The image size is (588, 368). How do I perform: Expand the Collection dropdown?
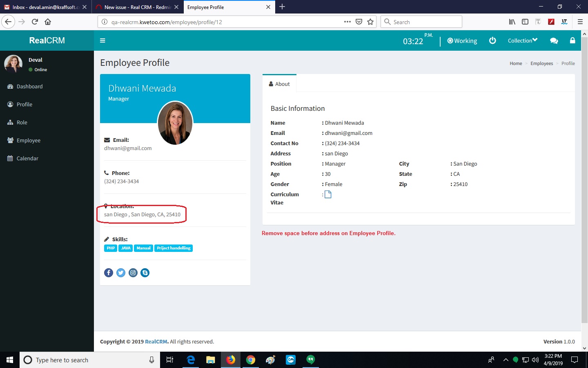coord(522,40)
